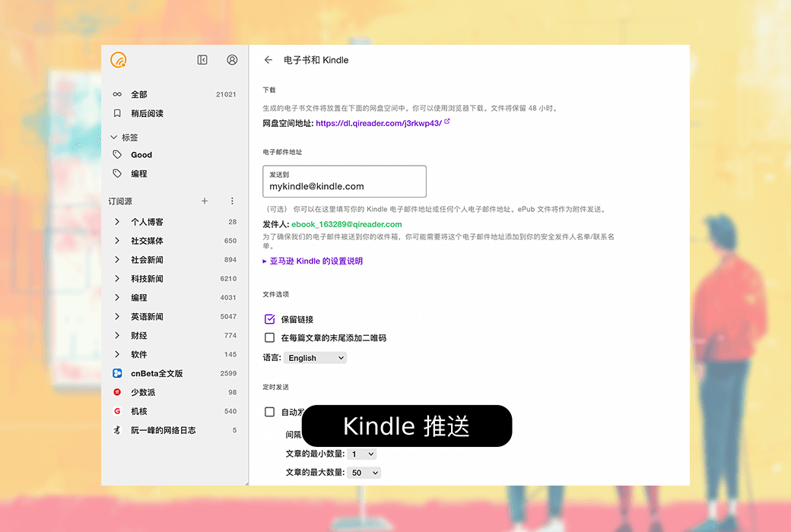Click the QiReader logo icon
Viewport: 791px width, 532px height.
point(118,60)
